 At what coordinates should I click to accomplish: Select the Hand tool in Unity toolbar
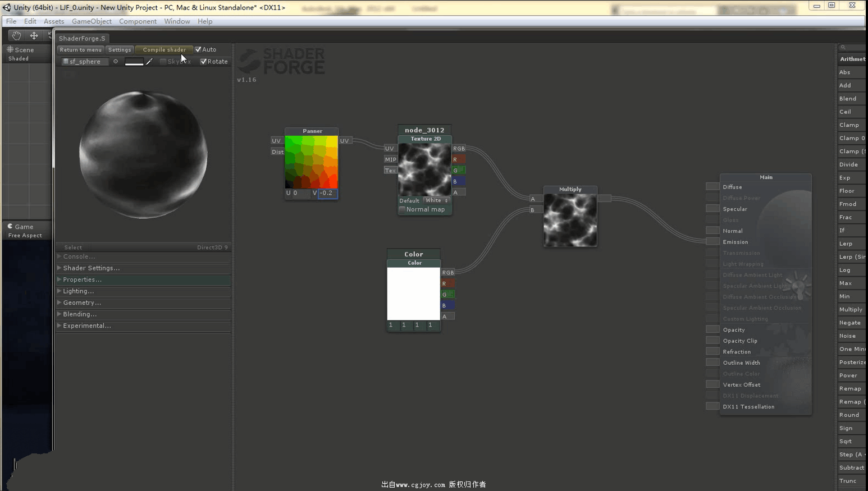point(16,35)
